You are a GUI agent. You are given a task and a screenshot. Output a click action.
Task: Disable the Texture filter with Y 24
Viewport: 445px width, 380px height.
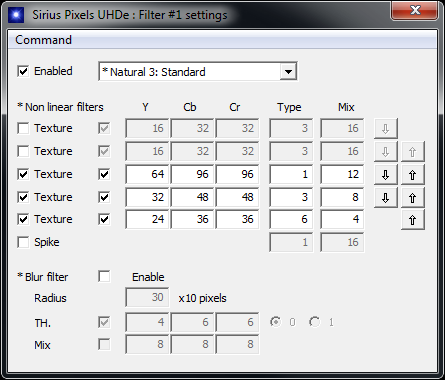coord(23,219)
